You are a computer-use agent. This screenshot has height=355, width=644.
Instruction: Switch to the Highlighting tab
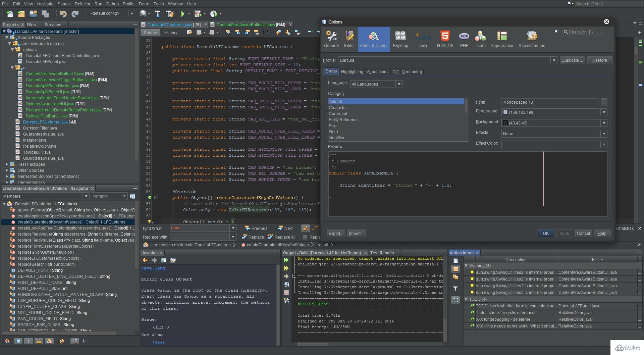click(x=352, y=72)
